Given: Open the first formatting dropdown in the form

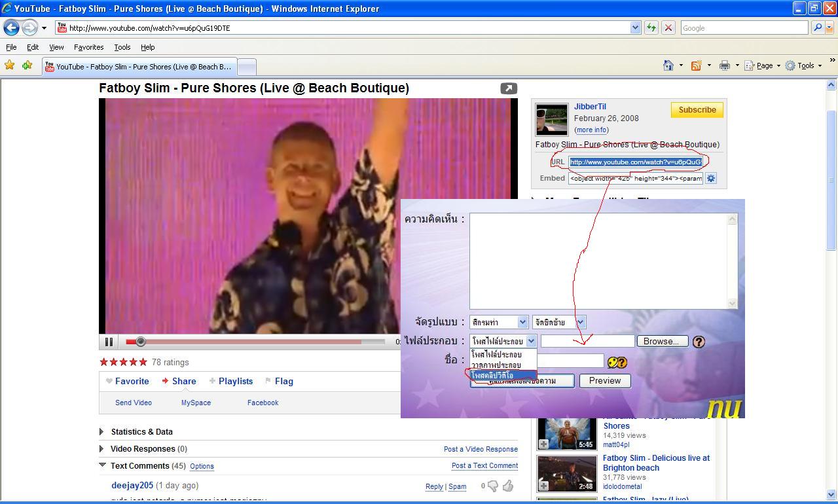Looking at the screenshot, I should coord(499,322).
